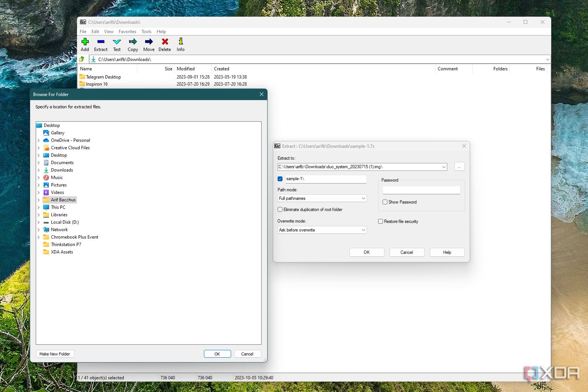Image resolution: width=588 pixels, height=392 pixels.
Task: Cancel the Browse For Folder dialog
Action: pos(247,354)
